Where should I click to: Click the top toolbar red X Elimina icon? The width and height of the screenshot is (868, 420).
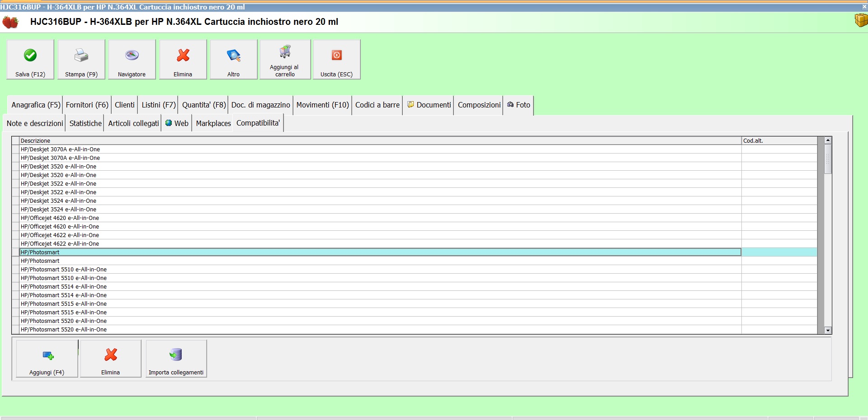coord(183,55)
